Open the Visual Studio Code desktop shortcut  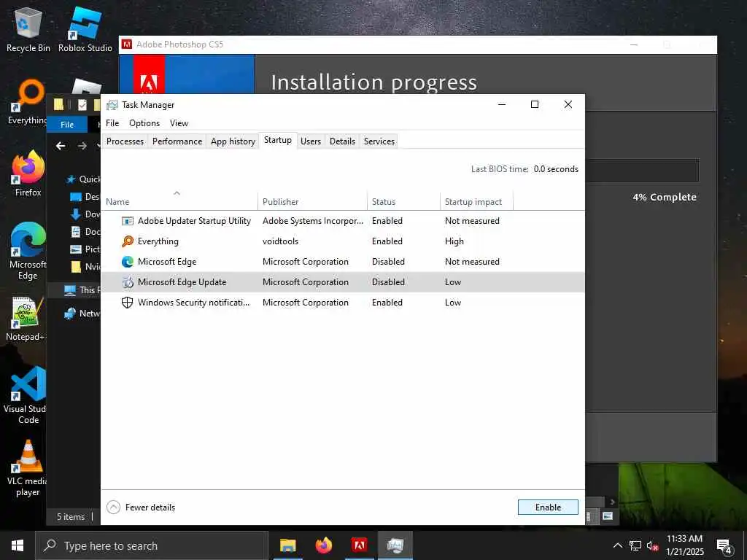tap(27, 395)
